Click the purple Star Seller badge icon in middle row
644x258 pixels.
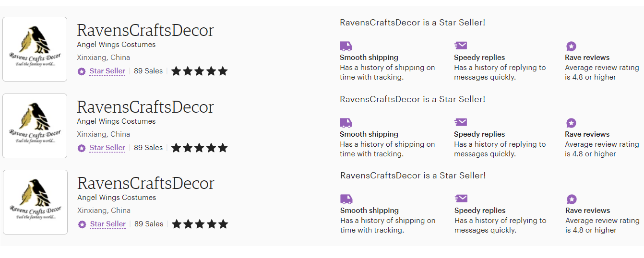[82, 148]
